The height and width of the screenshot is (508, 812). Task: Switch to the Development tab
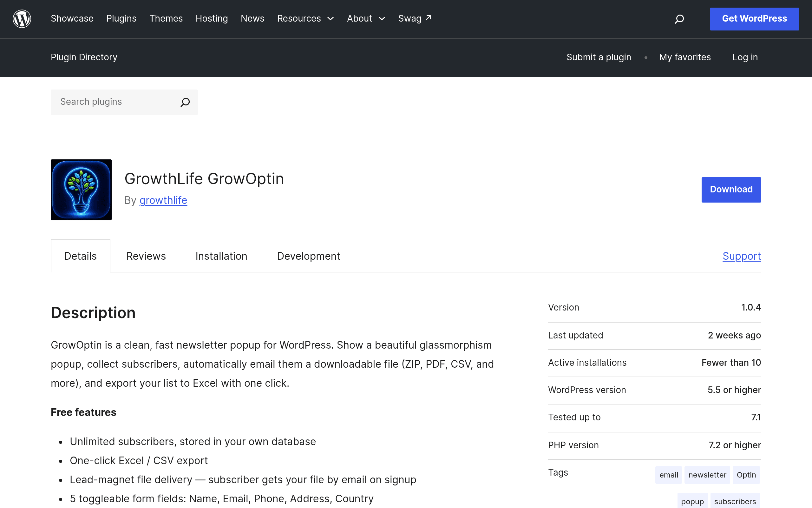[x=308, y=256]
